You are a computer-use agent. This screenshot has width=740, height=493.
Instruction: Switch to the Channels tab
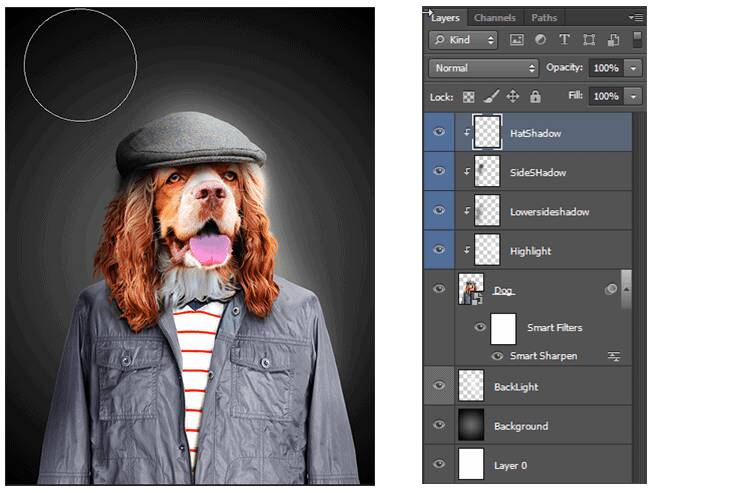(x=495, y=18)
